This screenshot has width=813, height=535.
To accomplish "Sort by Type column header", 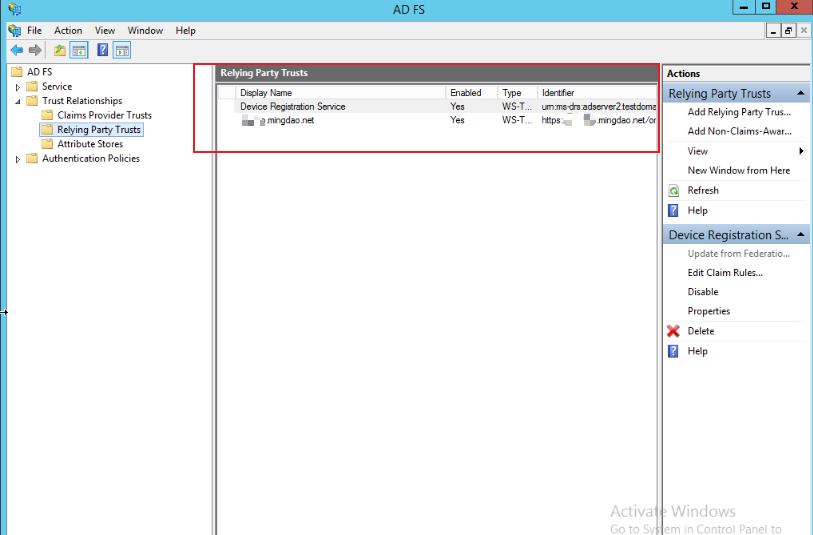I will tap(517, 93).
